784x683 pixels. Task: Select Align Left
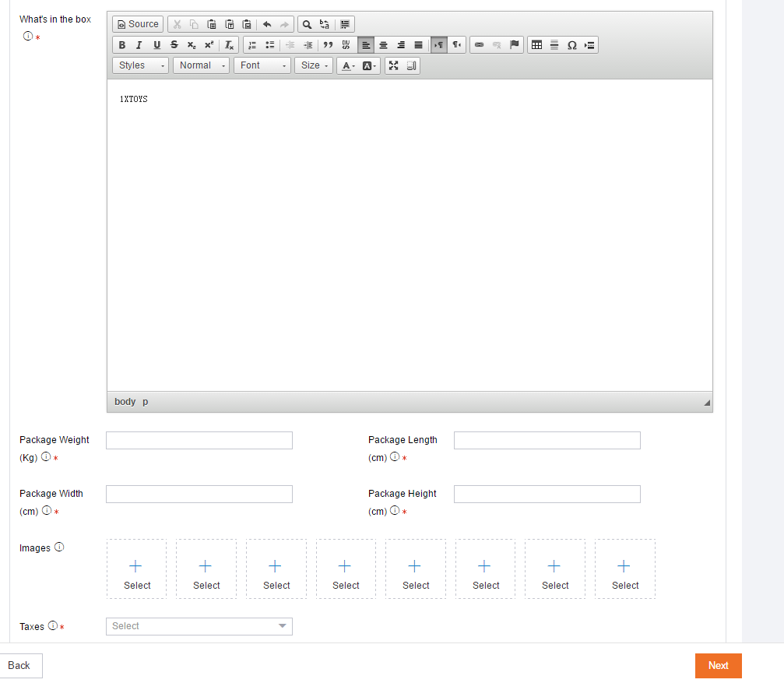(x=366, y=45)
